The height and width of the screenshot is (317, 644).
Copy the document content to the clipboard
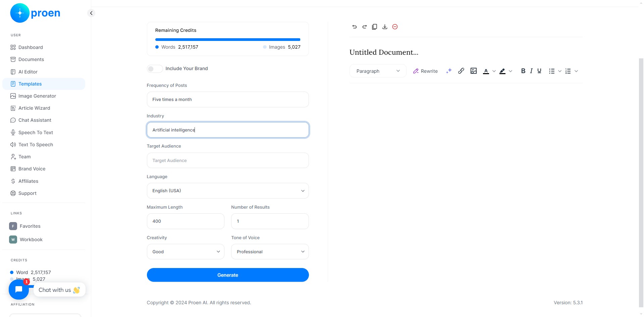375,27
